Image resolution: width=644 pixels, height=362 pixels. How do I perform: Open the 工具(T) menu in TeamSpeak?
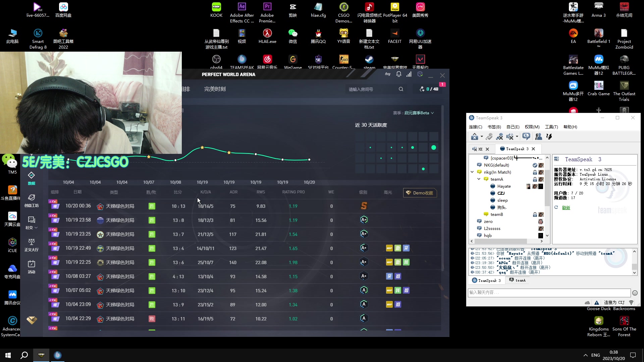click(551, 127)
